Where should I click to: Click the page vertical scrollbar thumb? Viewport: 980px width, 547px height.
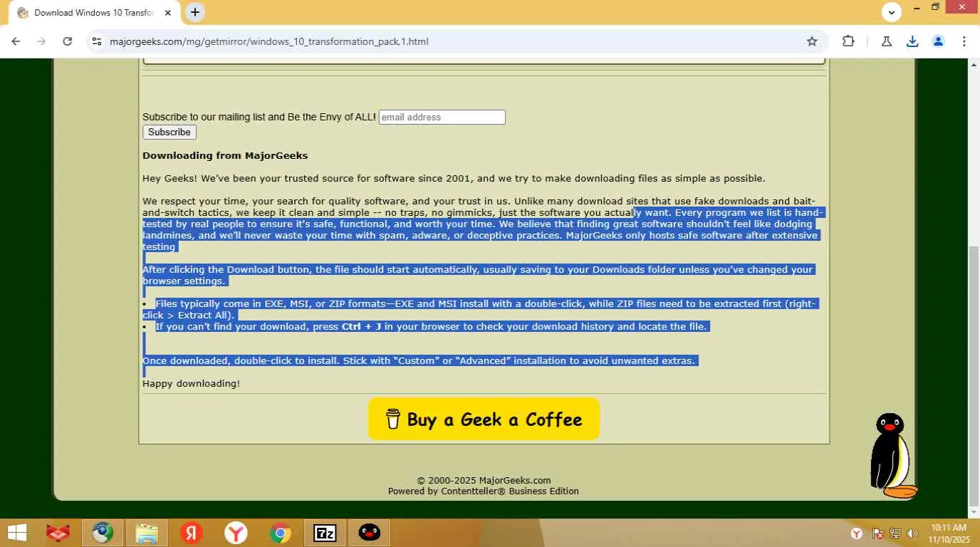tap(974, 375)
